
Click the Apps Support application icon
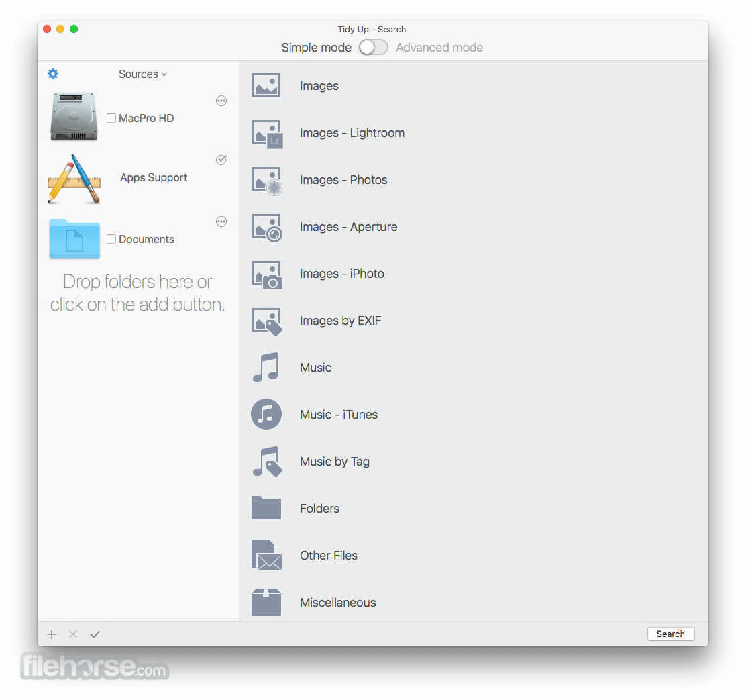74,179
